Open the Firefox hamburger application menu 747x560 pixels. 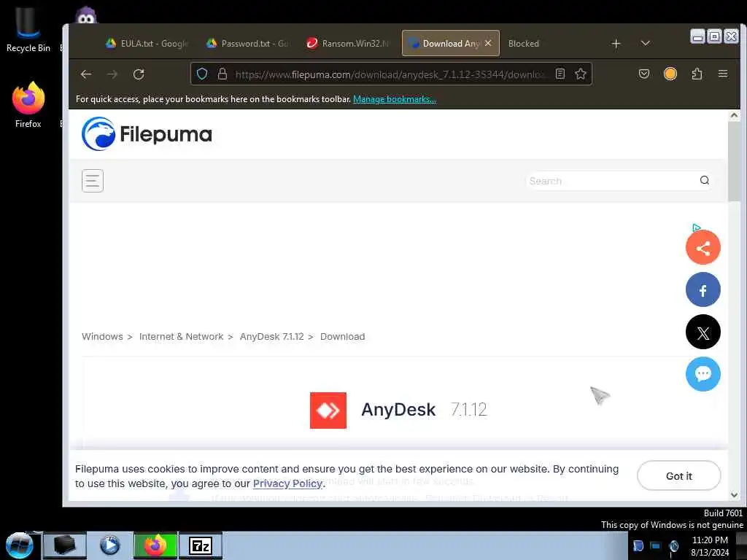coord(723,74)
